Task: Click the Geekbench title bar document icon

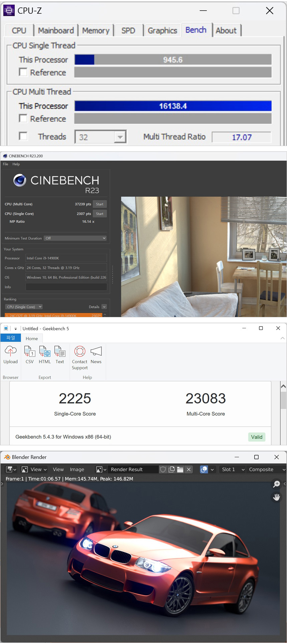Action: tap(6, 328)
